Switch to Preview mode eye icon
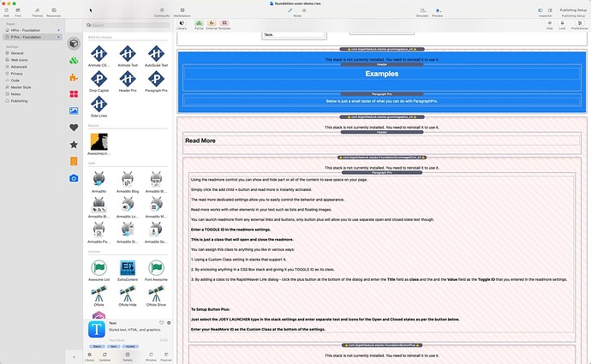The image size is (591, 364). coord(304,10)
